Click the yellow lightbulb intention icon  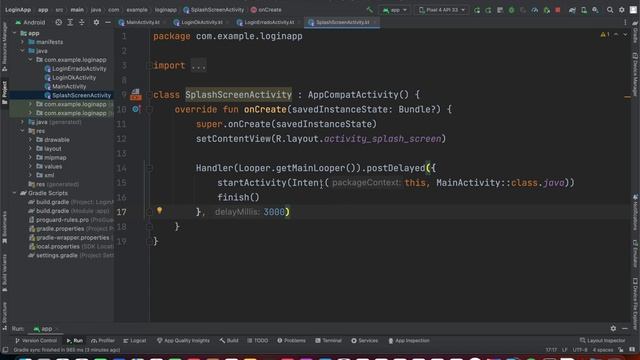tap(159, 211)
